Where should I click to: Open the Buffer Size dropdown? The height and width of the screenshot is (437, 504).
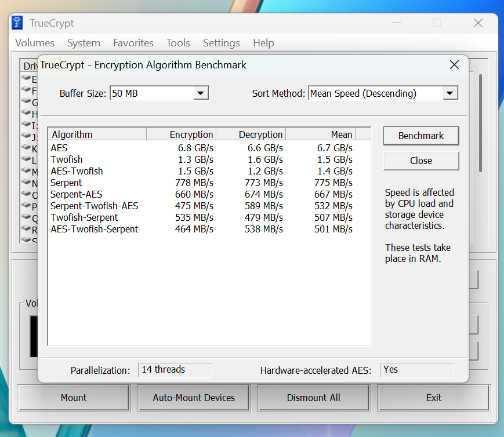[200, 93]
